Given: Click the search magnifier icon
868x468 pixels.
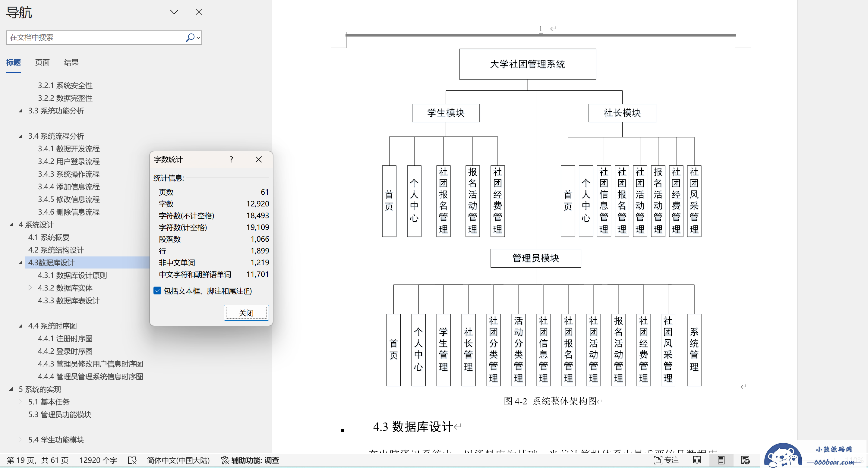Looking at the screenshot, I should [190, 37].
